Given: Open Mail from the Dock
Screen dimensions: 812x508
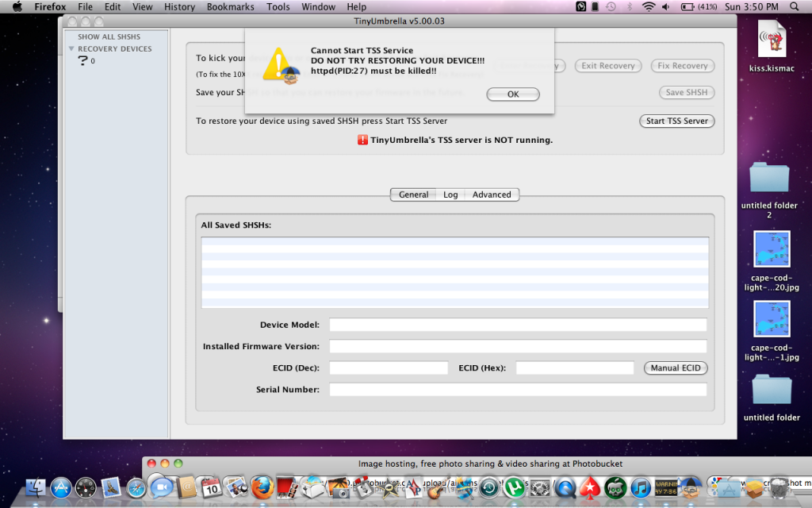Looking at the screenshot, I should coord(110,487).
